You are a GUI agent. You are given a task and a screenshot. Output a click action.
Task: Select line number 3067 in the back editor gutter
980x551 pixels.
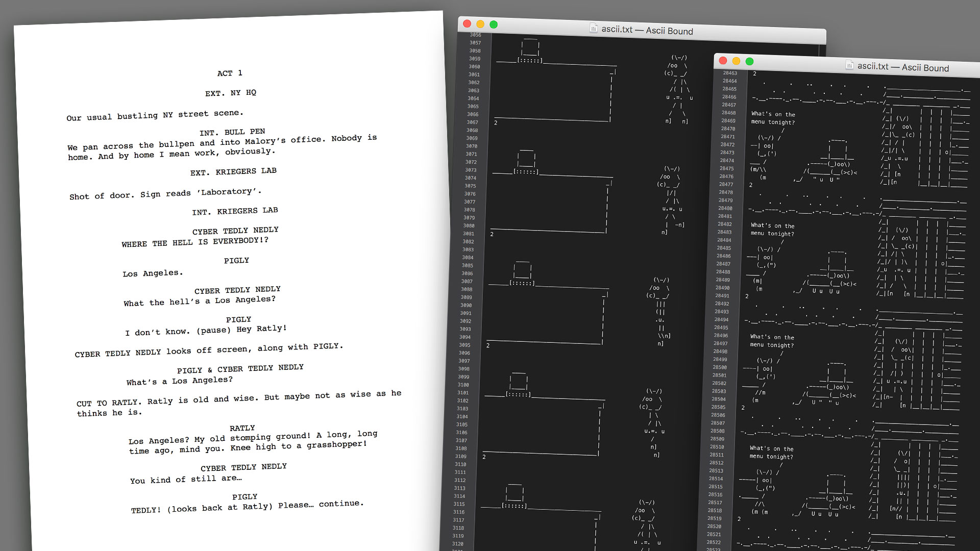[x=473, y=122]
